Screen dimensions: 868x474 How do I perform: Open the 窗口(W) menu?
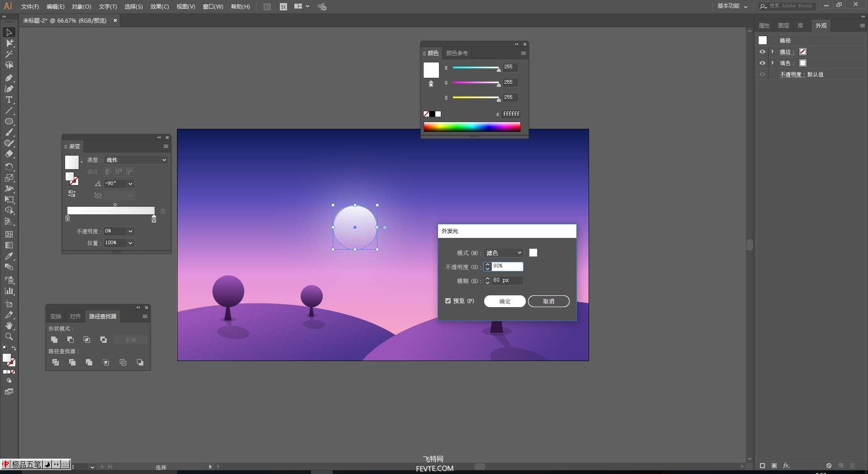click(x=213, y=7)
